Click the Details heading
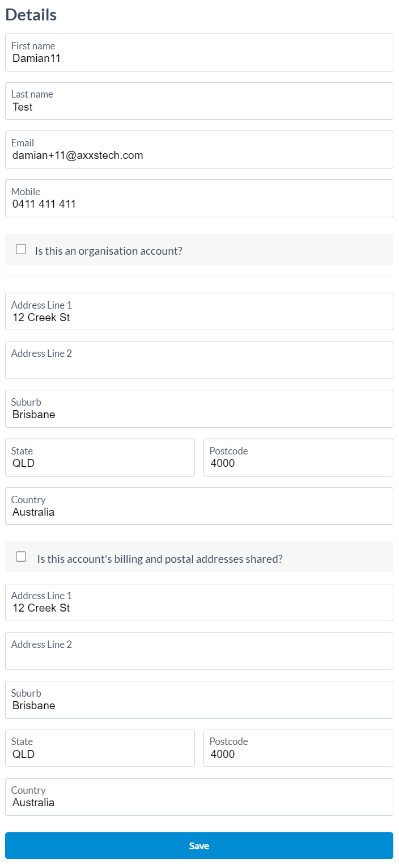This screenshot has height=868, width=399. click(x=31, y=15)
